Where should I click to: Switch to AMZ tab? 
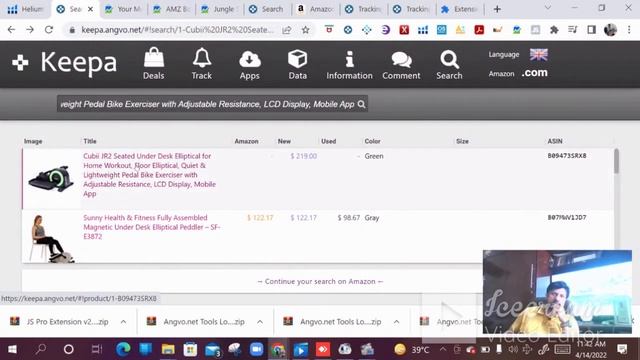tap(172, 9)
